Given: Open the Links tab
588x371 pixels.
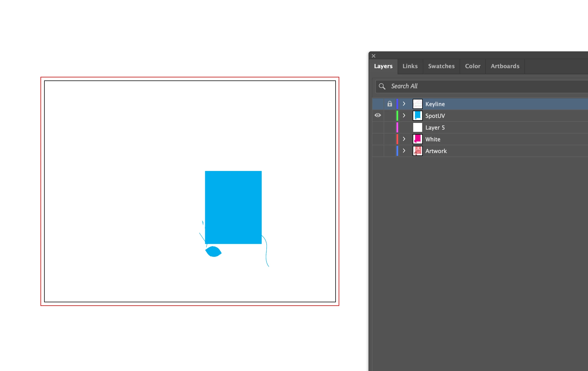Looking at the screenshot, I should [410, 66].
